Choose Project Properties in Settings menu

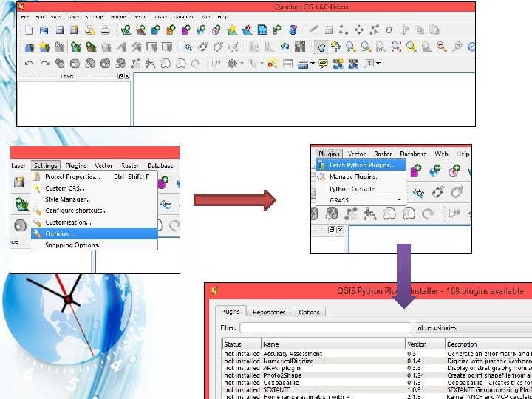[x=95, y=177]
